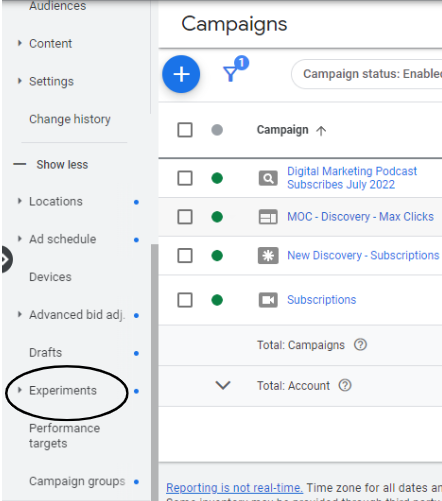
Task: Click Campaign status: Enabled filter chip
Action: click(367, 74)
